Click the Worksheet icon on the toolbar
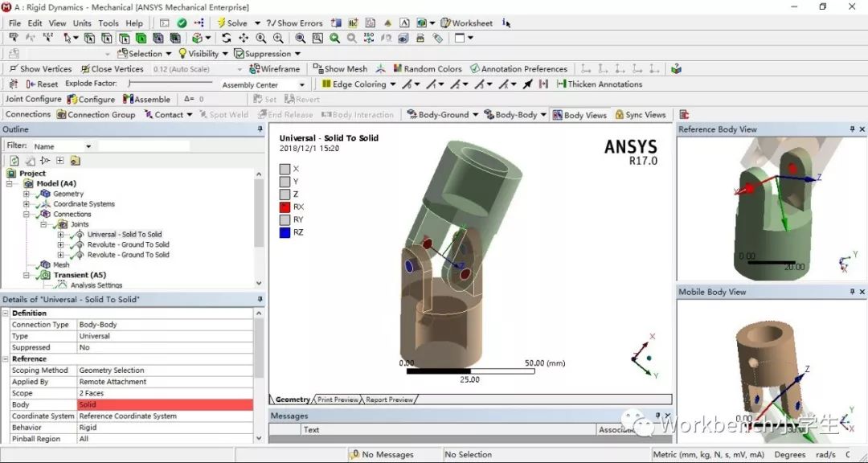Image resolution: width=868 pixels, height=463 pixels. 466,23
